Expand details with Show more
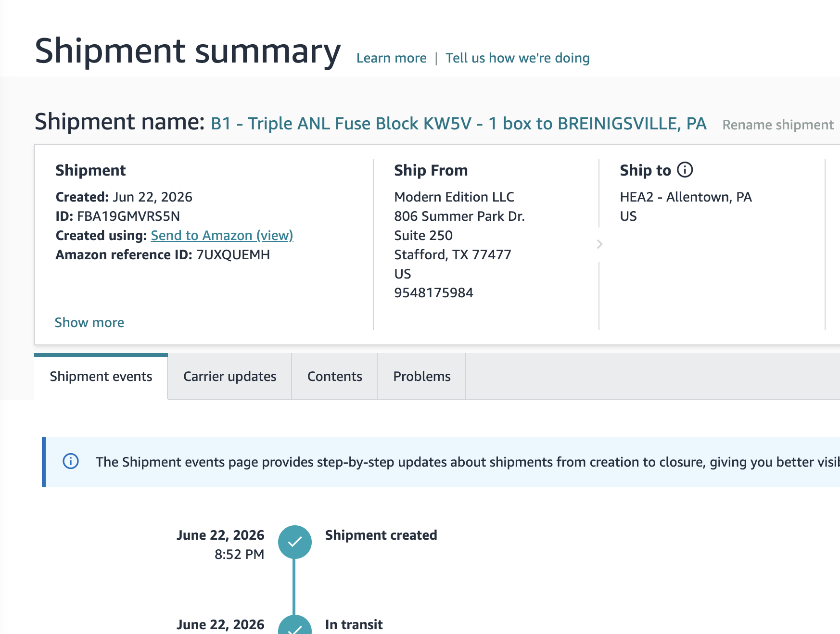The height and width of the screenshot is (634, 840). pos(89,322)
